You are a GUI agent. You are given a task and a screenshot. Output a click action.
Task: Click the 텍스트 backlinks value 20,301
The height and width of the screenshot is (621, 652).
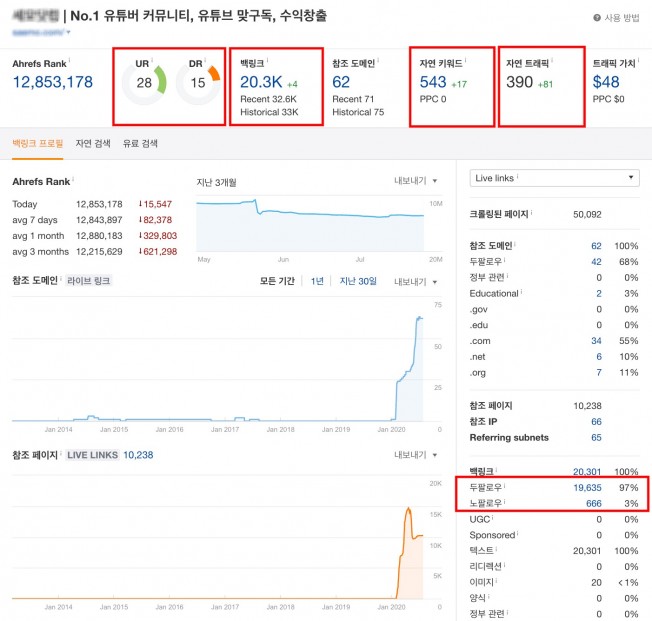587,551
